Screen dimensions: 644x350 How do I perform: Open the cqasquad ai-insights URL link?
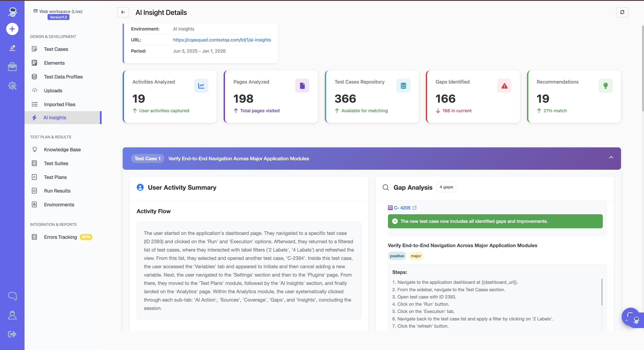point(222,40)
